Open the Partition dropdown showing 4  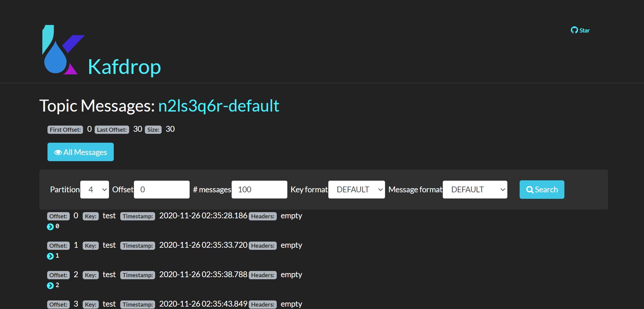coord(95,190)
